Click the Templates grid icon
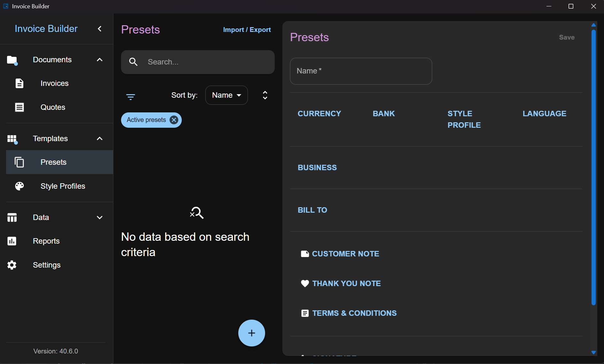 click(x=12, y=139)
